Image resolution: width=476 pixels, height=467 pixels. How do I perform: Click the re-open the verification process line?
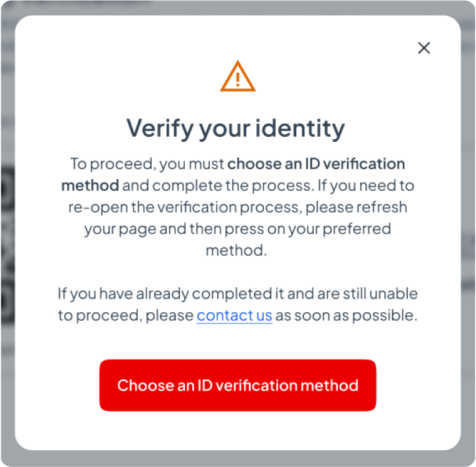(238, 207)
